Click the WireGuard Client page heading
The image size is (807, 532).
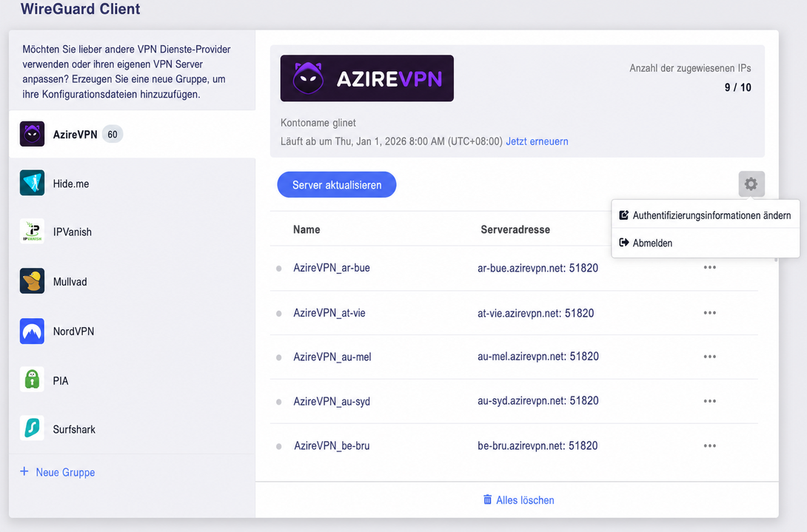coord(80,9)
